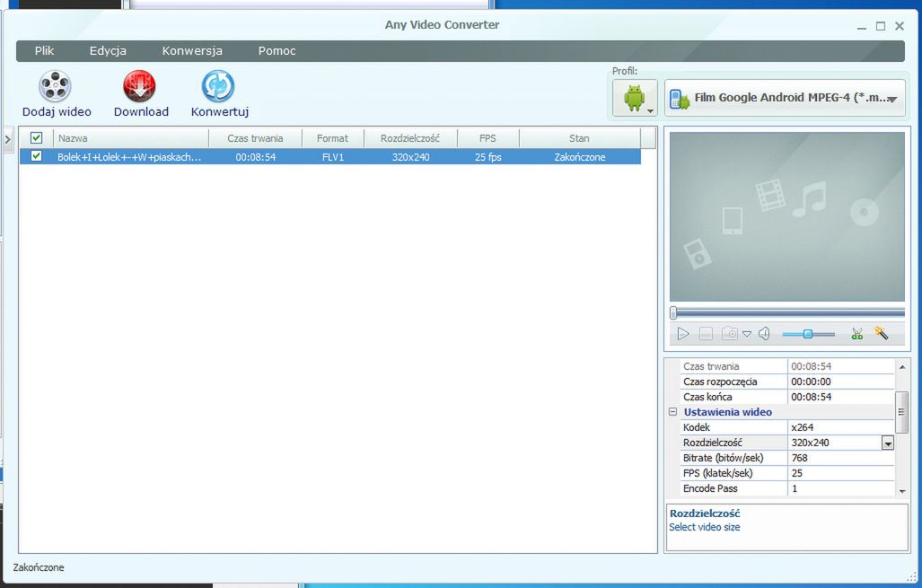The width and height of the screenshot is (922, 588).
Task: Click the Rozdzielczość column header
Action: point(410,138)
